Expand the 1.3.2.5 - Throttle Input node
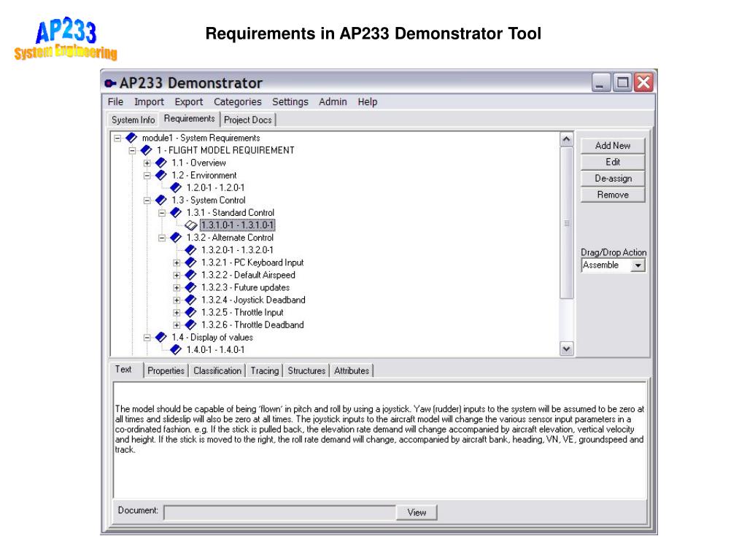Screen dimensions: 747x560 [177, 313]
